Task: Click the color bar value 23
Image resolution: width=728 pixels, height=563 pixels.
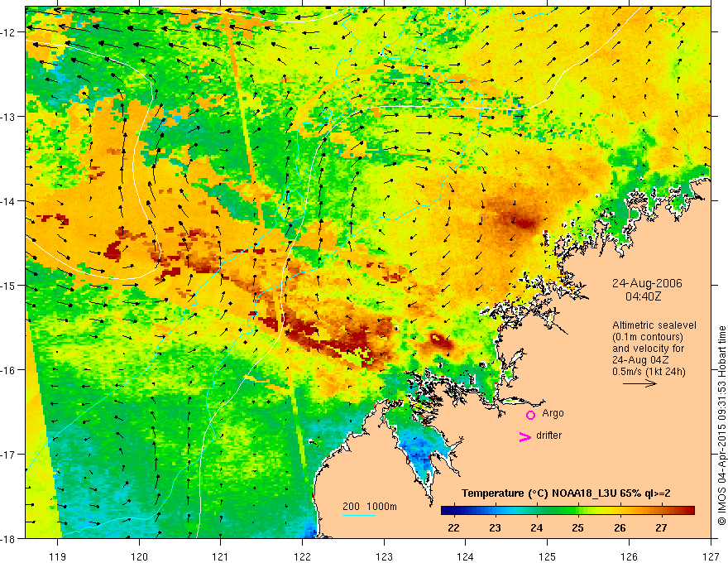Action: 495,527
